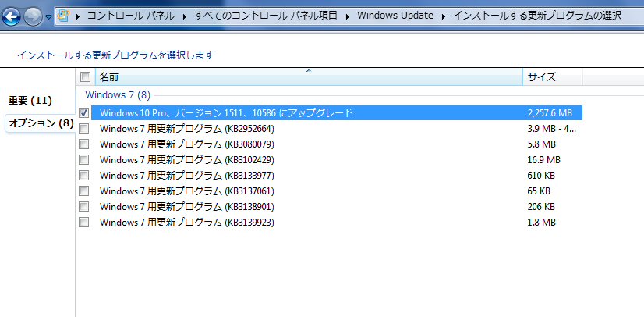
Task: Click the 1.8 MB size value
Action: pos(541,223)
